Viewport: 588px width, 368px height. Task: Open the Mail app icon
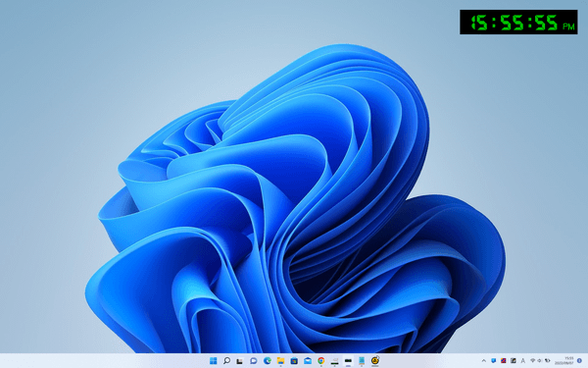[x=308, y=361]
